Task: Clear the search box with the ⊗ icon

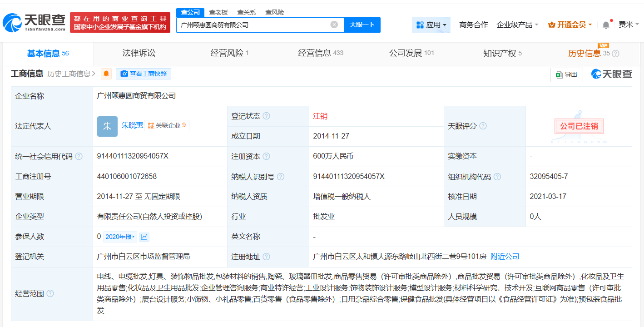Action: pyautogui.click(x=335, y=25)
